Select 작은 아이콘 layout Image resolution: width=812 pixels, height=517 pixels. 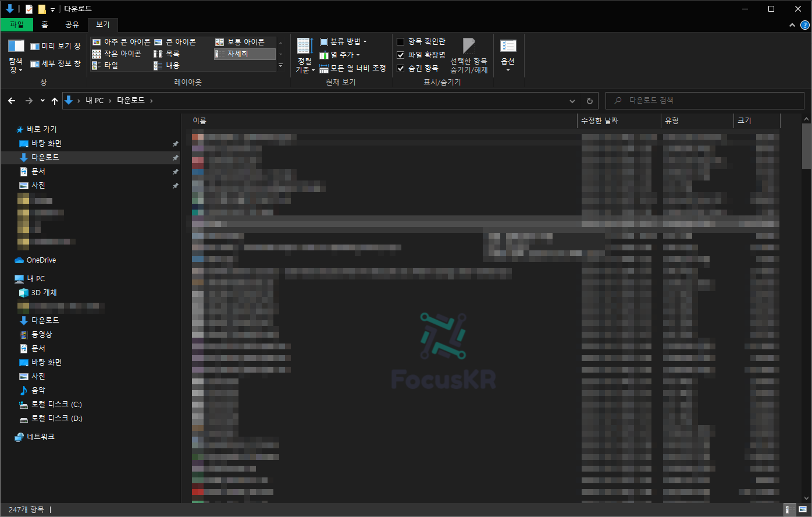(116, 54)
